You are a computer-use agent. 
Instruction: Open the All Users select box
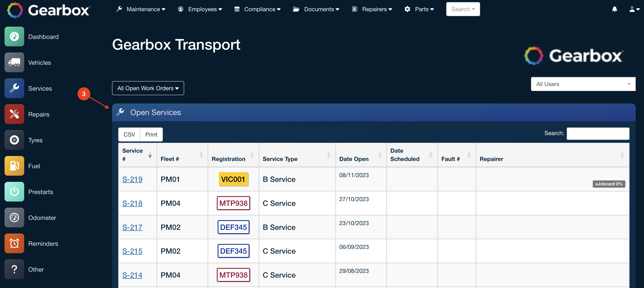click(x=583, y=84)
